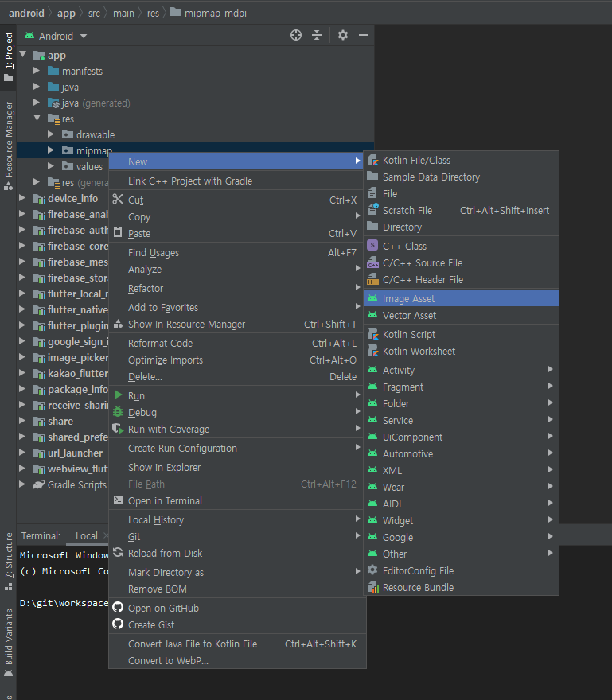Expand the manifests folder
612x700 pixels.
37,71
